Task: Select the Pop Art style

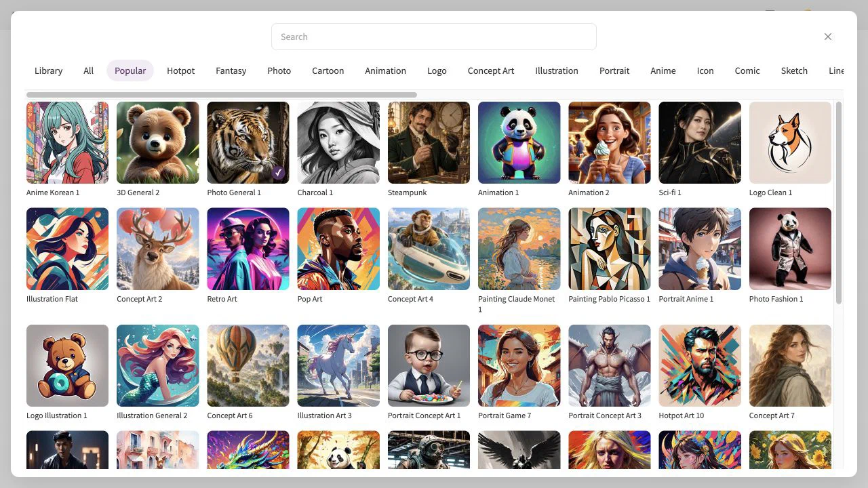Action: pyautogui.click(x=338, y=249)
